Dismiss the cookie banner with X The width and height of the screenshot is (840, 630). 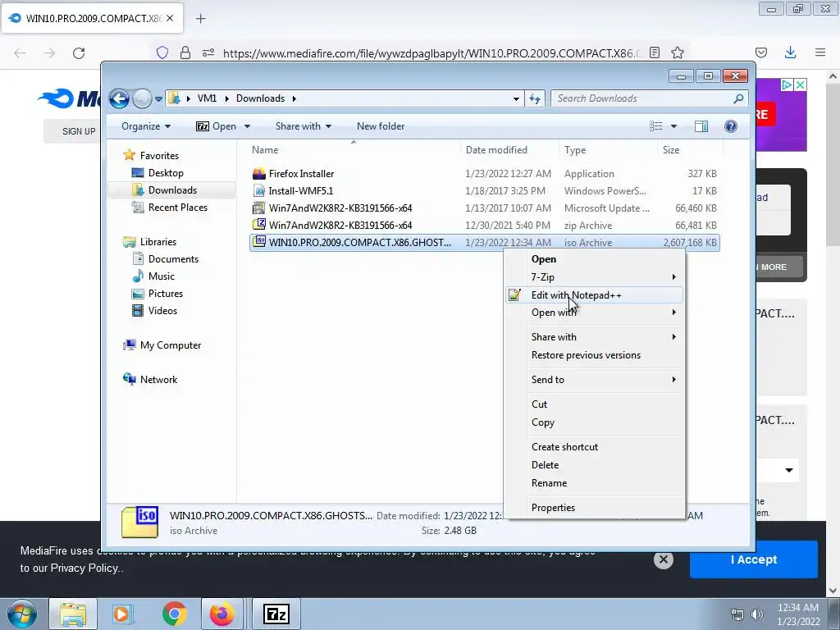[x=663, y=559]
